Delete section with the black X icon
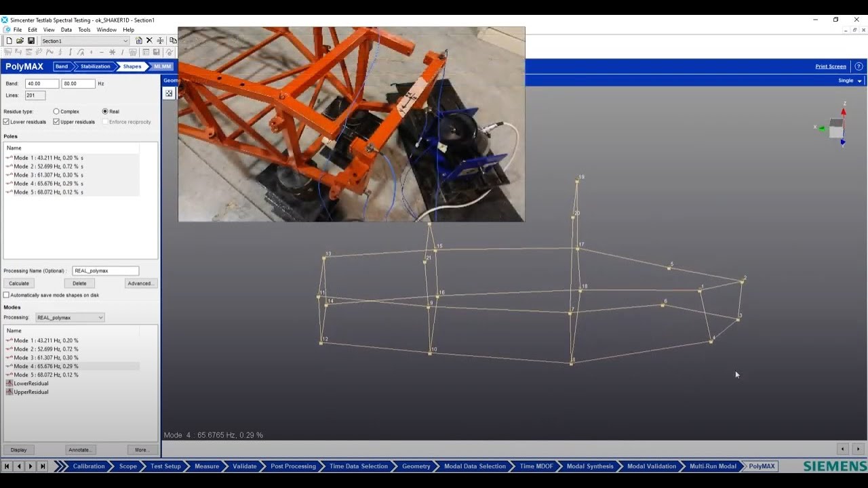 (x=149, y=41)
